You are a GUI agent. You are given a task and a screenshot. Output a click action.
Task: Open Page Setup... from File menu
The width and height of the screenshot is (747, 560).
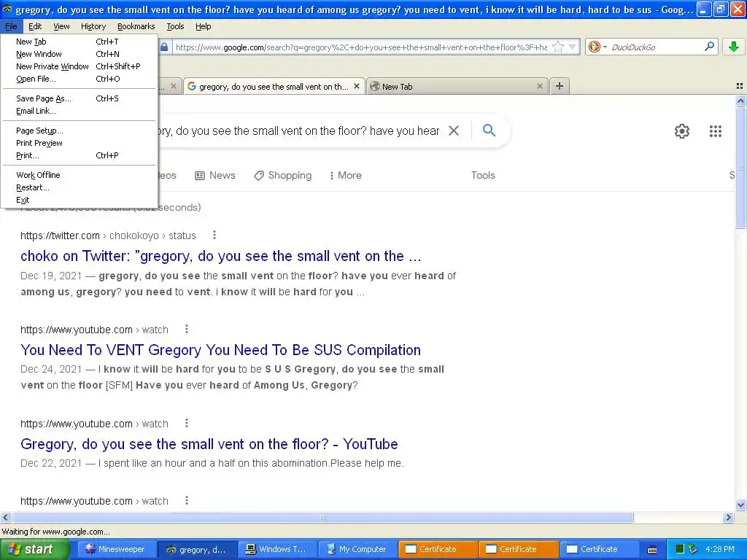(79, 131)
